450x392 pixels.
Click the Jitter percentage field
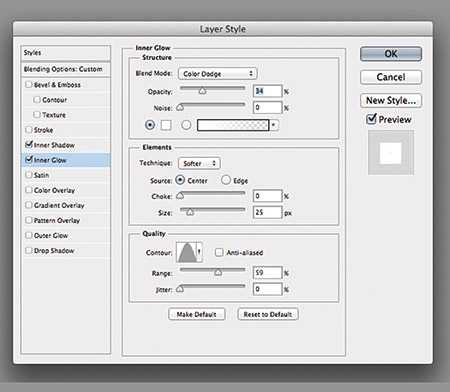pyautogui.click(x=268, y=289)
